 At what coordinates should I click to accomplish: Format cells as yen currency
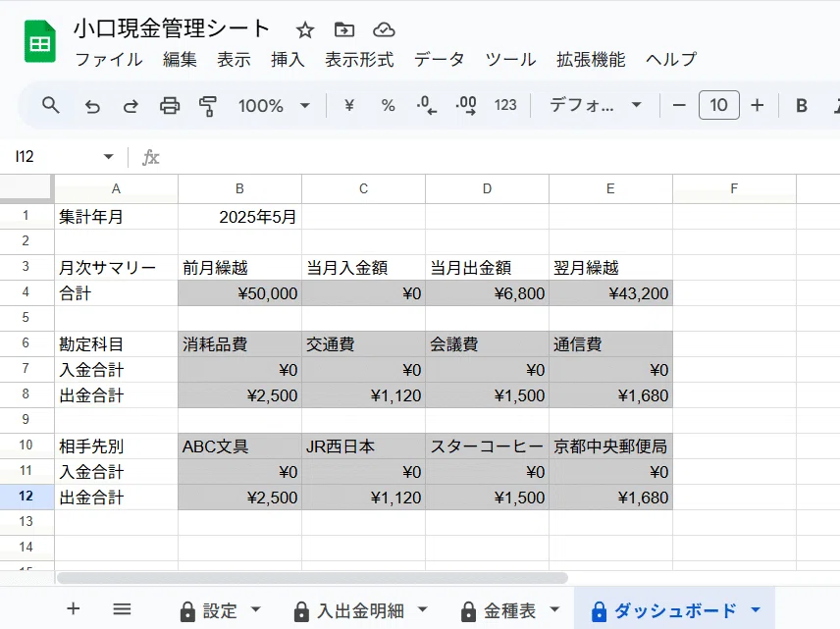[x=348, y=105]
